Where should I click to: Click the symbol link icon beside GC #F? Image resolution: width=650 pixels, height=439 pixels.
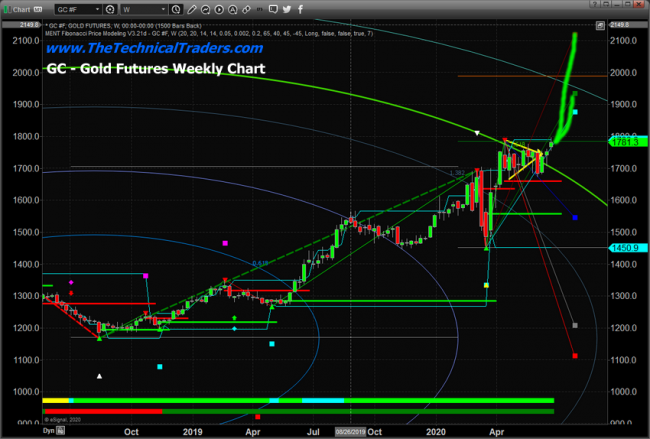pyautogui.click(x=110, y=9)
